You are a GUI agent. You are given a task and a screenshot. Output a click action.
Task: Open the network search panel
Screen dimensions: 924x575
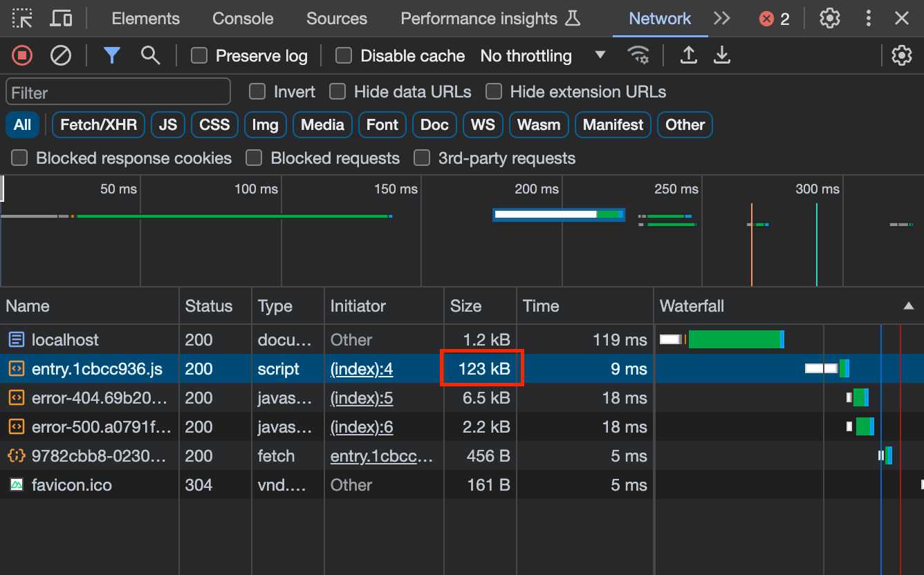pyautogui.click(x=151, y=55)
